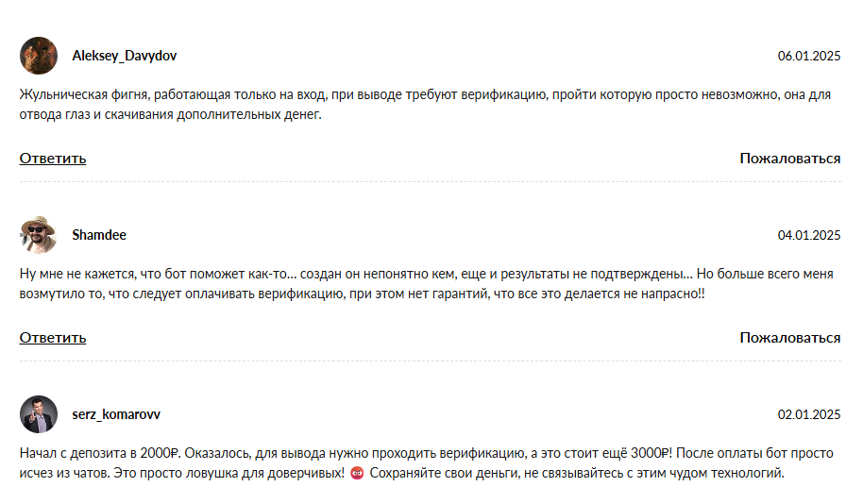Screen dimensions: 863x504
Task: Open the Aleksey_Davydov username link
Action: (x=124, y=56)
